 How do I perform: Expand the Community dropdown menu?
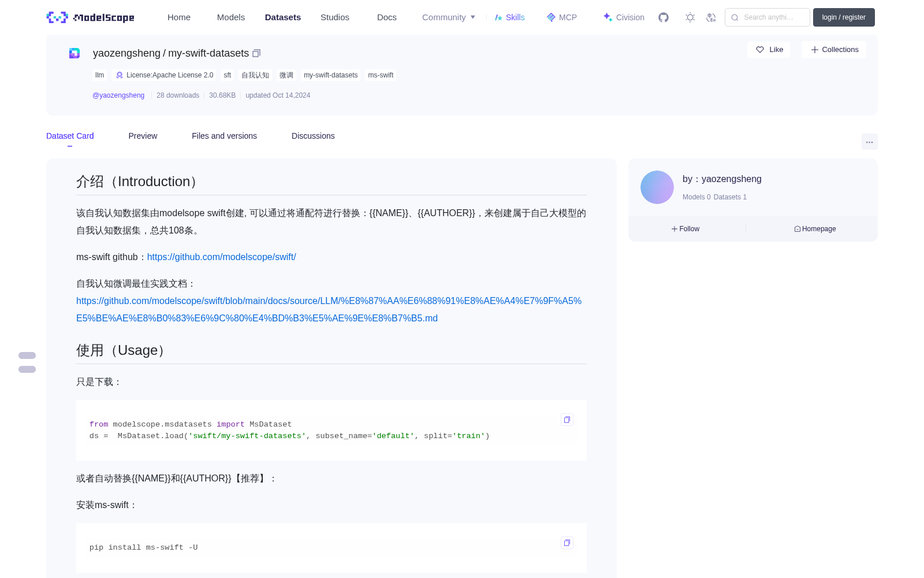pos(449,17)
